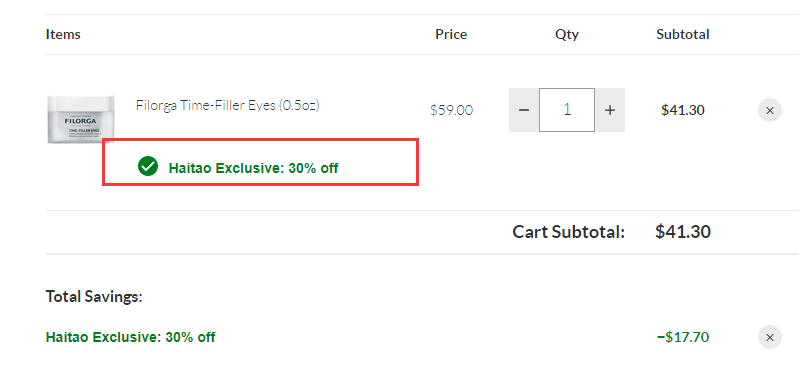Open the Filorga Time-Filler Eyes product link
810x380 pixels.
228,105
